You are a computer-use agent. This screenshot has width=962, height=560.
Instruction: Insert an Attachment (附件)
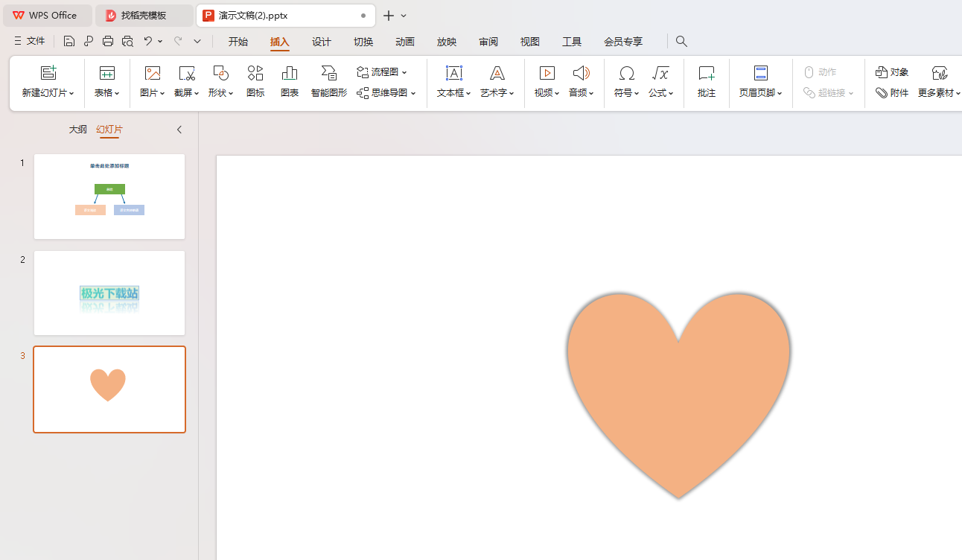point(892,93)
